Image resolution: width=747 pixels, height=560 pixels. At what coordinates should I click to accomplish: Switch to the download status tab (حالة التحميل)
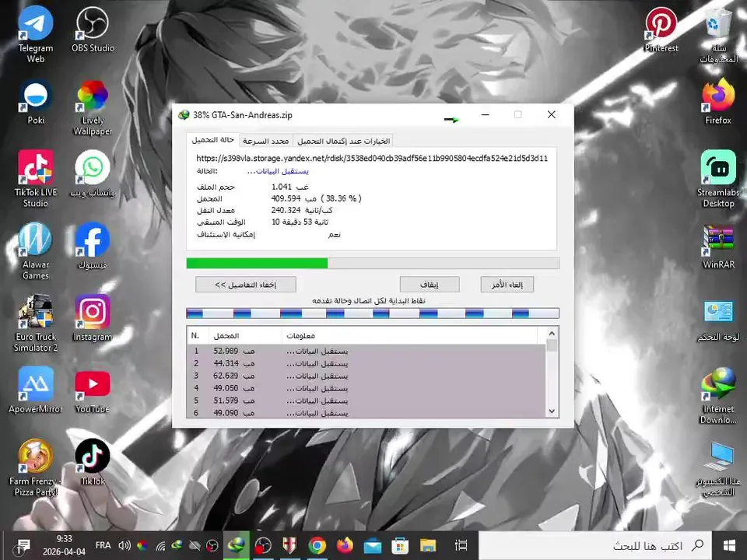pos(212,140)
